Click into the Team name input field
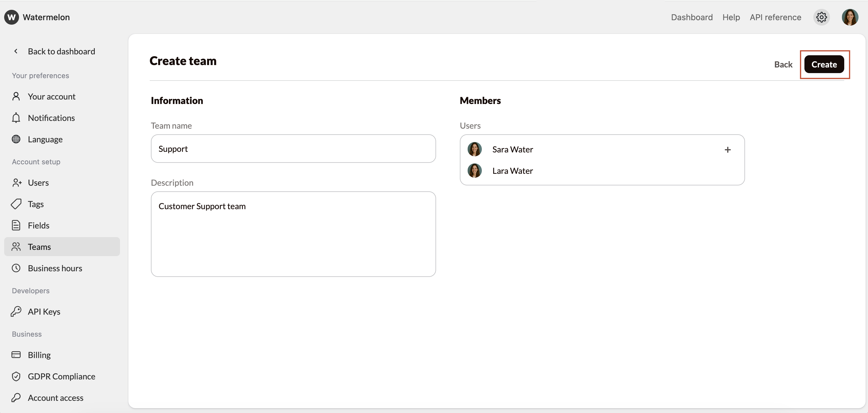Viewport: 868px width, 413px height. (x=293, y=149)
